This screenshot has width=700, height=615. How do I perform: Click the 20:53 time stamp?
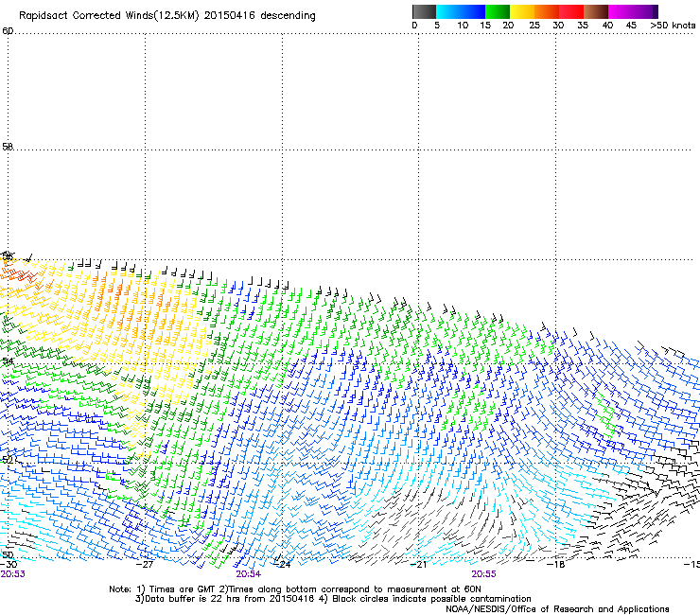[12, 574]
